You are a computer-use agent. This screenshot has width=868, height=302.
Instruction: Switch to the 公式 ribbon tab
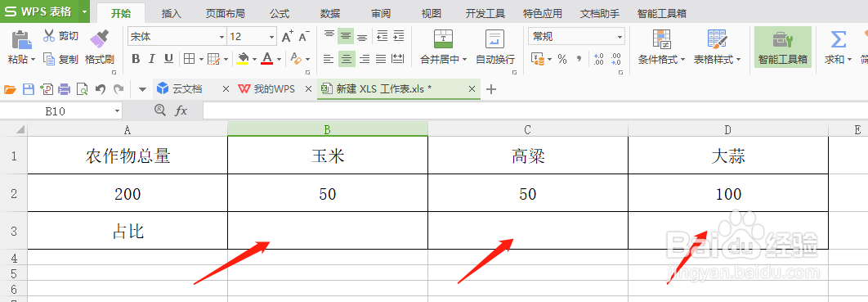click(280, 13)
